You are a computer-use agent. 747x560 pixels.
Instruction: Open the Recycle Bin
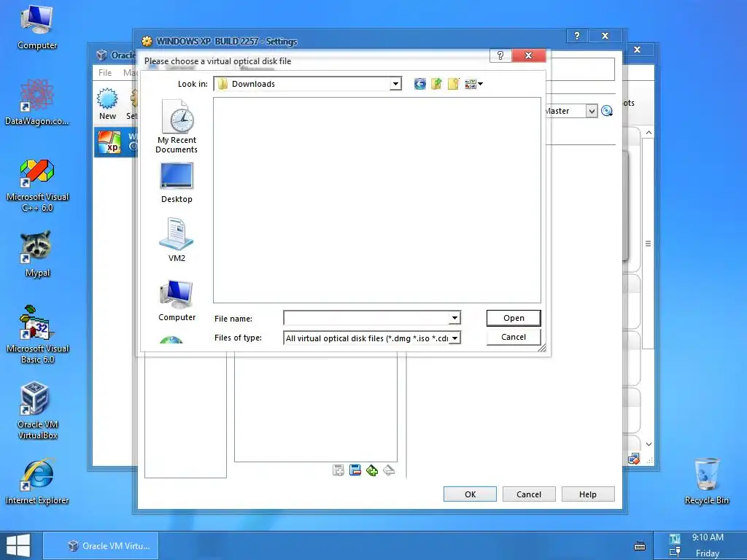pyautogui.click(x=706, y=481)
